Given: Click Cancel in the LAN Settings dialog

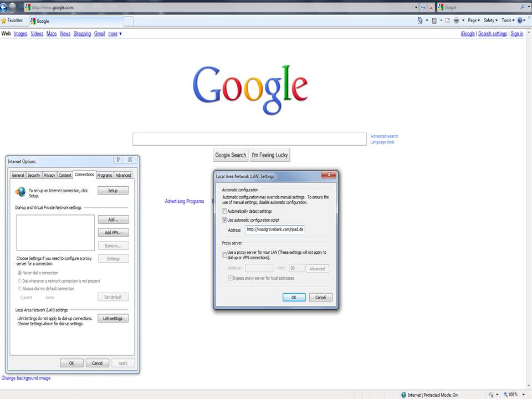Looking at the screenshot, I should (321, 298).
